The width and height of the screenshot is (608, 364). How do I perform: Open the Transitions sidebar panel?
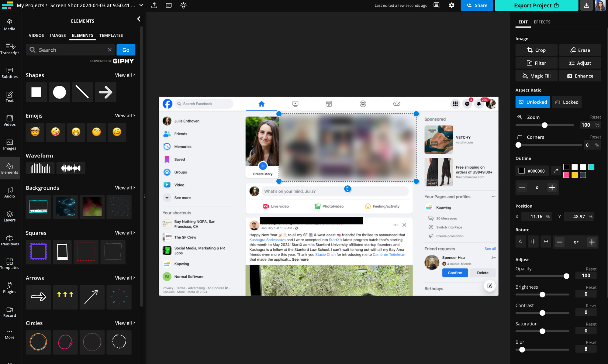click(10, 240)
